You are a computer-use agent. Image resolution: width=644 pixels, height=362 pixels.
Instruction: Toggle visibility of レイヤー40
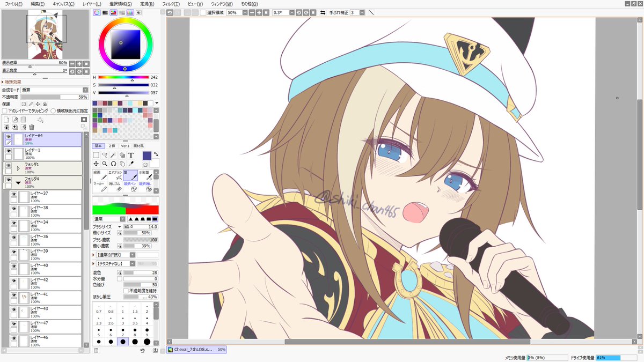[14, 265]
